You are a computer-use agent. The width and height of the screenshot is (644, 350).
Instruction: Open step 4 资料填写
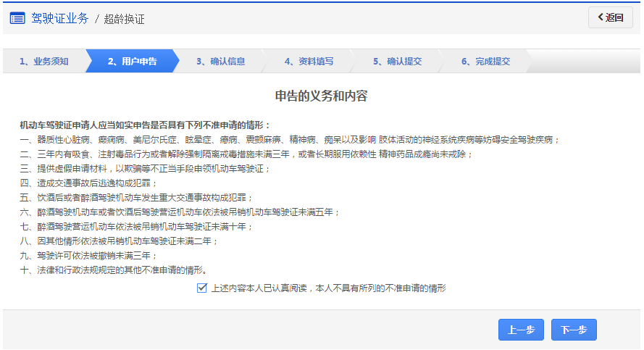tap(309, 62)
